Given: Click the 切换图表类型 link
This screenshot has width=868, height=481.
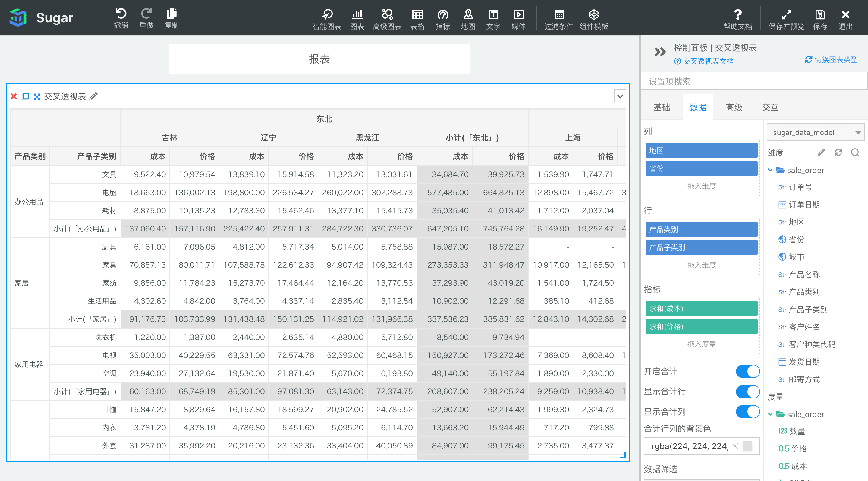Looking at the screenshot, I should pos(831,59).
